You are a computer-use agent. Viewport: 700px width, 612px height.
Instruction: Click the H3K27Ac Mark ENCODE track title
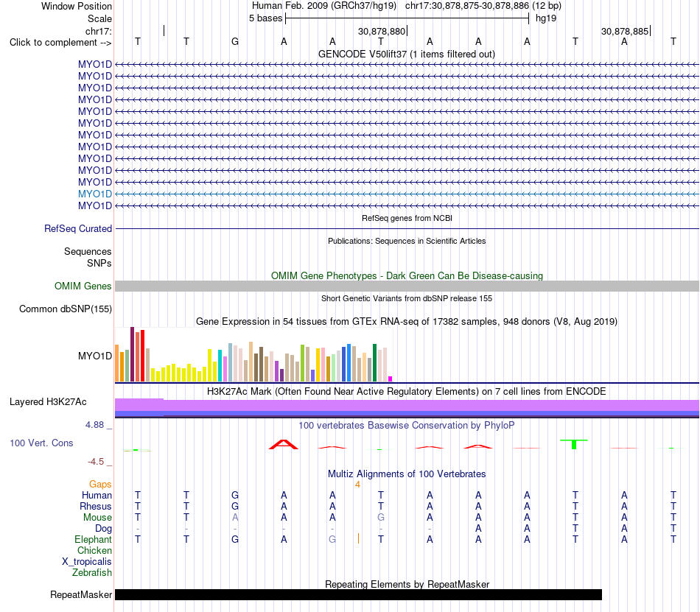(407, 392)
